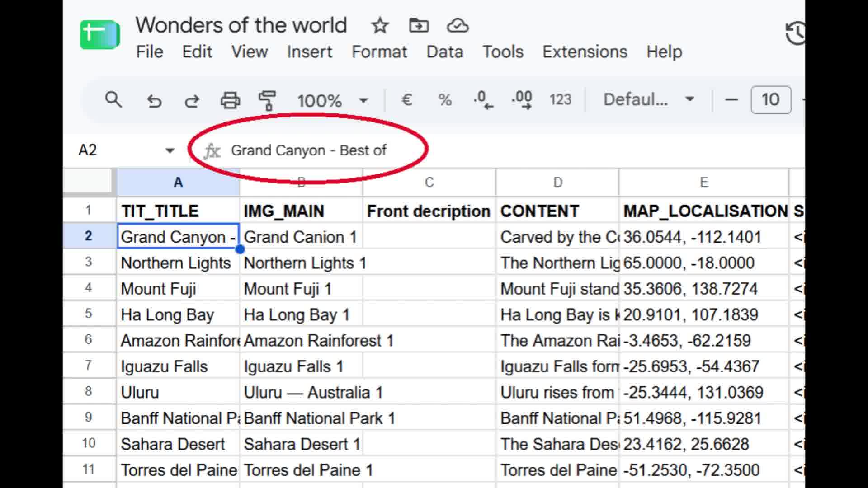Expand the A2 name box dropdown arrow
Screen dimensions: 868x488
[170, 150]
